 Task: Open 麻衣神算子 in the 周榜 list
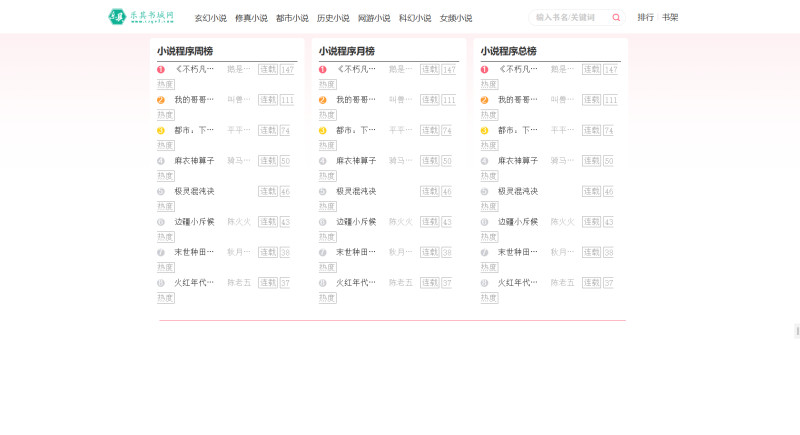[x=194, y=161]
